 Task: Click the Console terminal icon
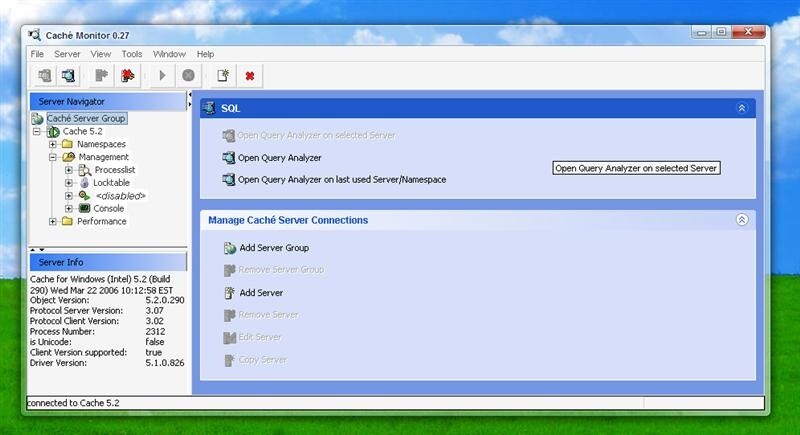click(84, 208)
